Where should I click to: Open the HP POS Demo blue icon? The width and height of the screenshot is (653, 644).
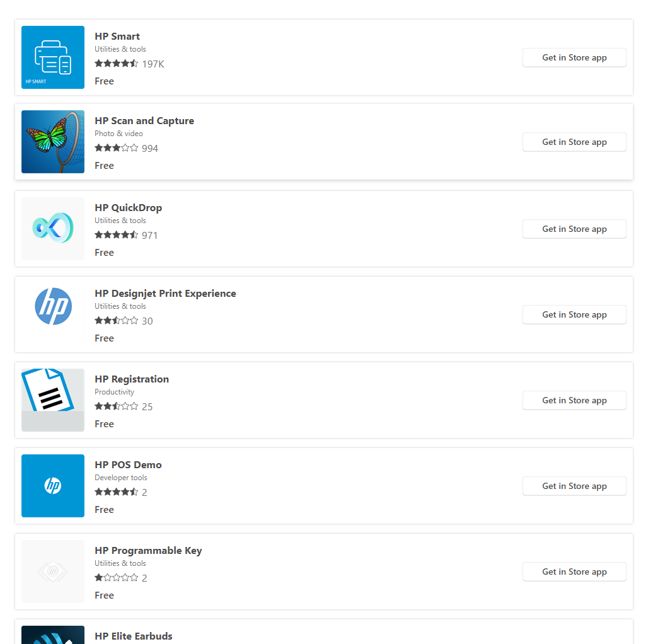coord(53,486)
